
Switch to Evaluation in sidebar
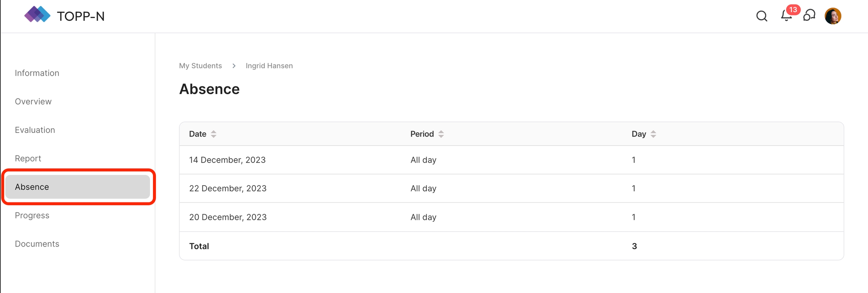(35, 130)
